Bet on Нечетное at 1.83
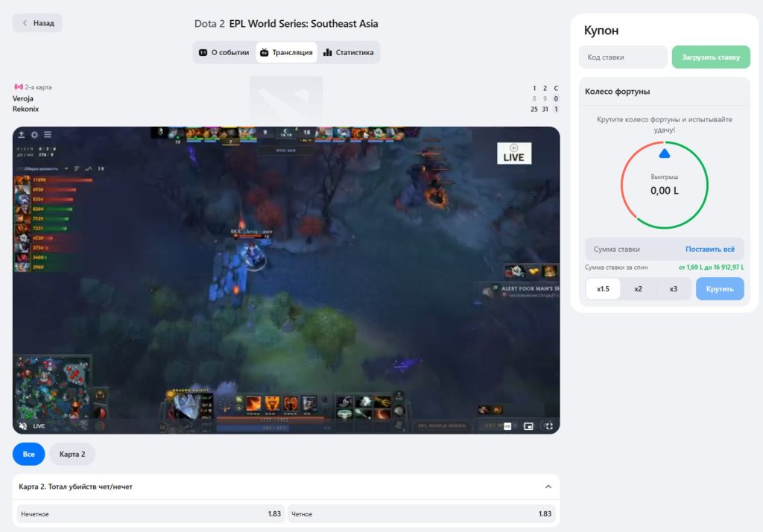 [x=151, y=514]
